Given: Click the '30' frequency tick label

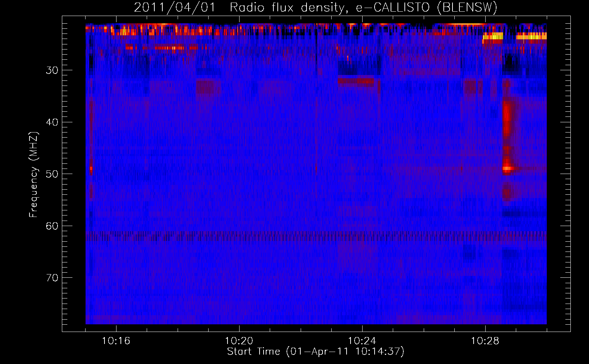Looking at the screenshot, I should (x=52, y=70).
